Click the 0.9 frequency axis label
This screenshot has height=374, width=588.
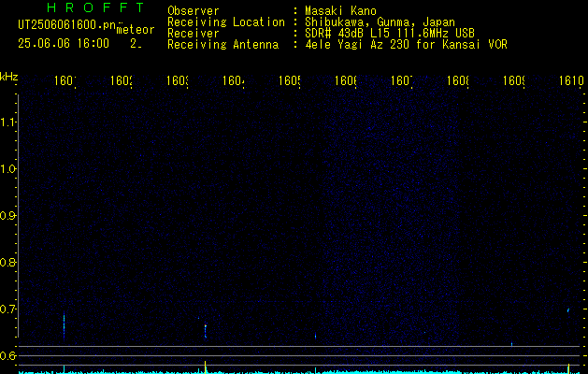click(x=7, y=215)
